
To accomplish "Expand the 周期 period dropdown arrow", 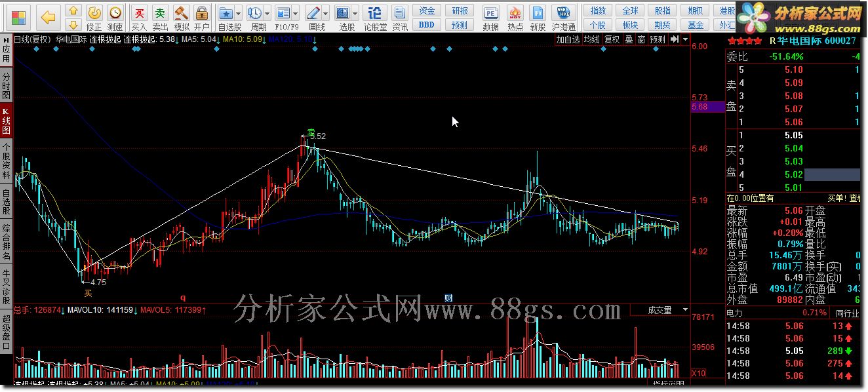I will [x=267, y=13].
